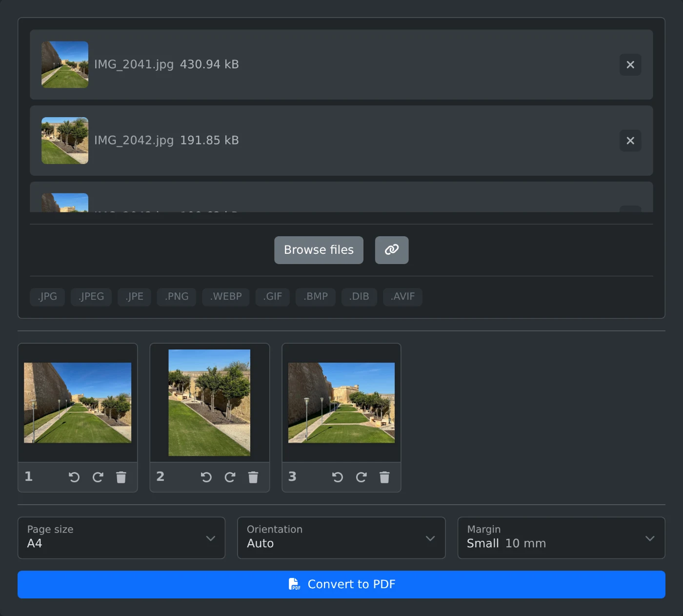
Task: Open the Margin dropdown
Action: (x=562, y=538)
